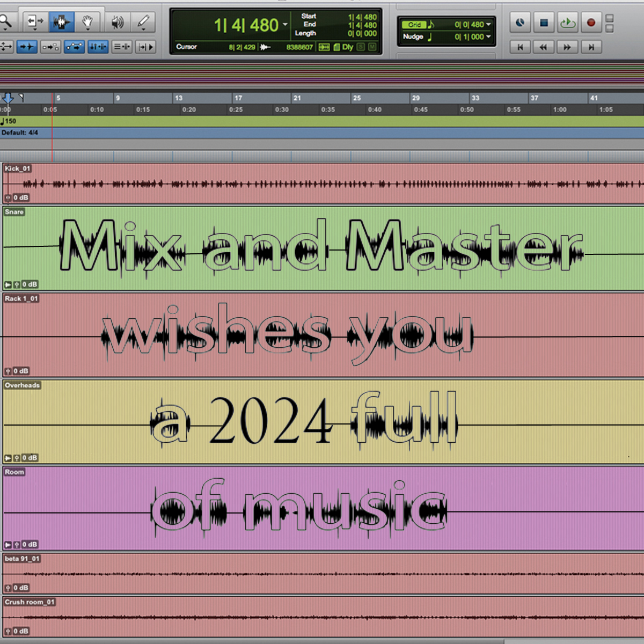Click lower small square beside Record button
644x644 pixels.
pyautogui.click(x=609, y=28)
